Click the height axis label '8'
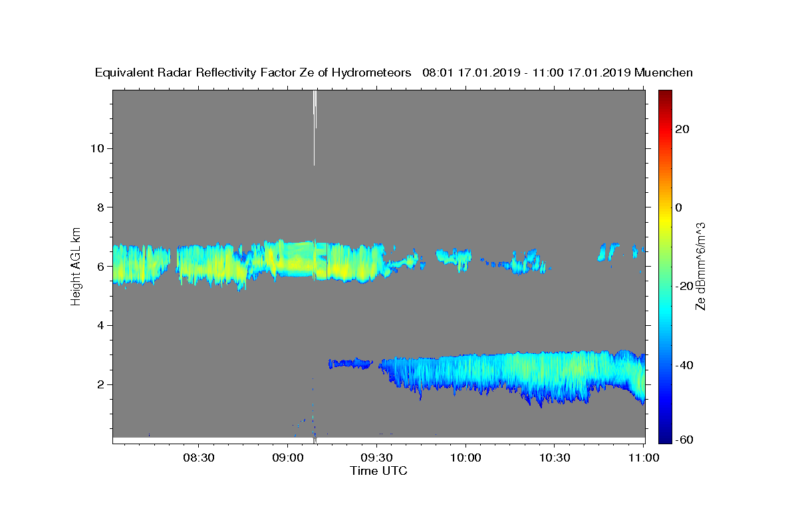Image resolution: width=798 pixels, height=532 pixels. [99, 207]
